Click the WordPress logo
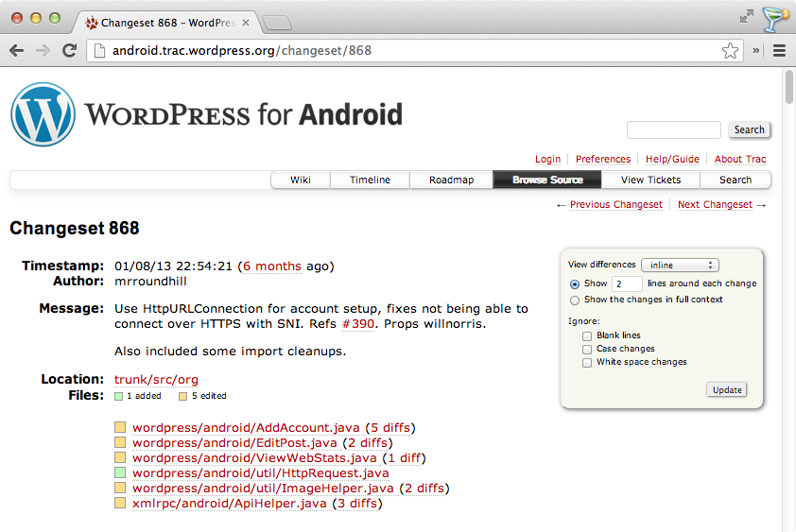Screen dimensions: 796x532 point(43,113)
